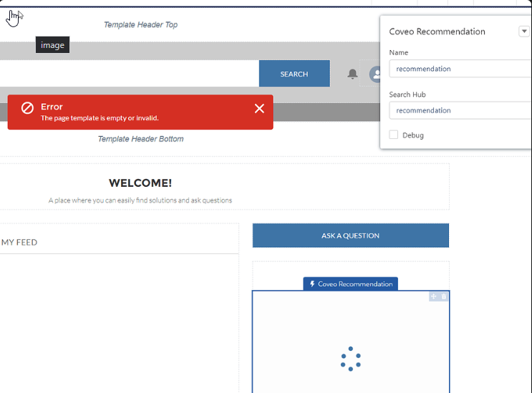This screenshot has height=393, width=532.
Task: Click the loading spinner in Coveo Recommendation
Action: pyautogui.click(x=350, y=359)
